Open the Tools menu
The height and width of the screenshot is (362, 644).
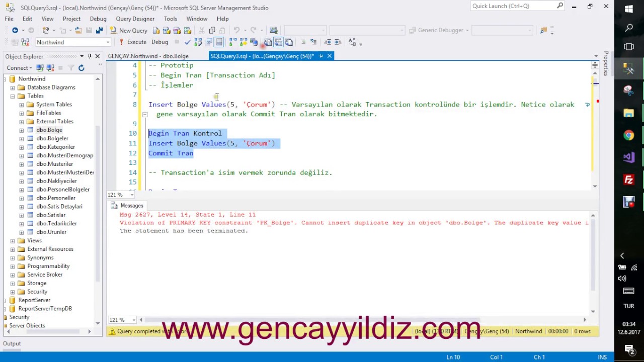tap(170, 19)
